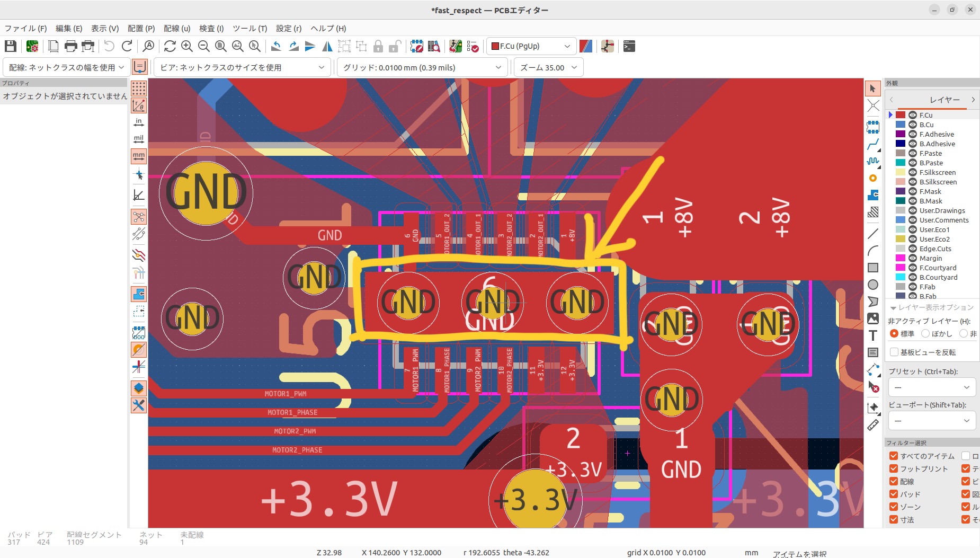Viewport: 980px width, 558px height.
Task: Go to next appearance tab arrow
Action: (x=973, y=100)
